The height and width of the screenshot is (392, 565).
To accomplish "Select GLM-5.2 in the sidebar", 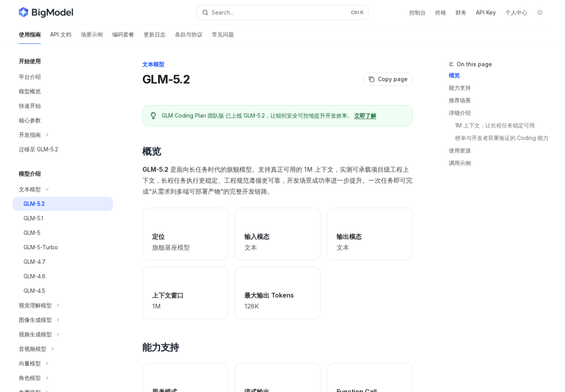I will tap(63, 204).
